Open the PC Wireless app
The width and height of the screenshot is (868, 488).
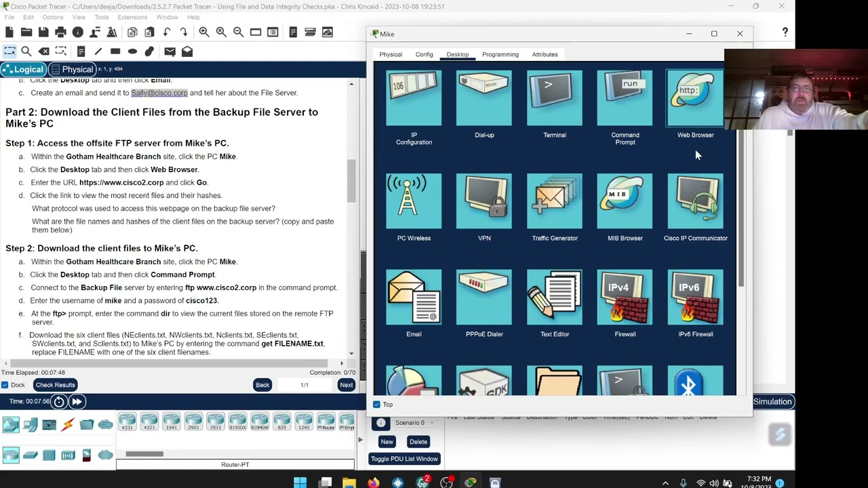414,201
